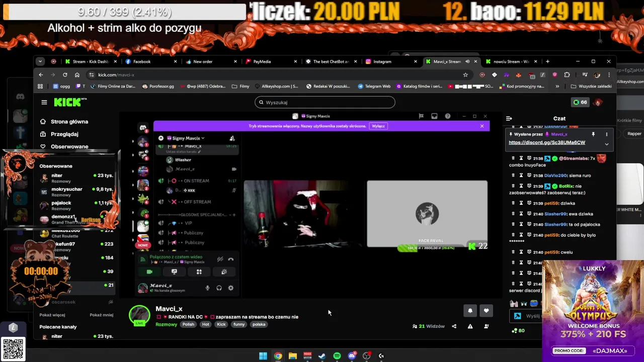
Task: Expand pinned message chevron in chat
Action: tap(607, 144)
